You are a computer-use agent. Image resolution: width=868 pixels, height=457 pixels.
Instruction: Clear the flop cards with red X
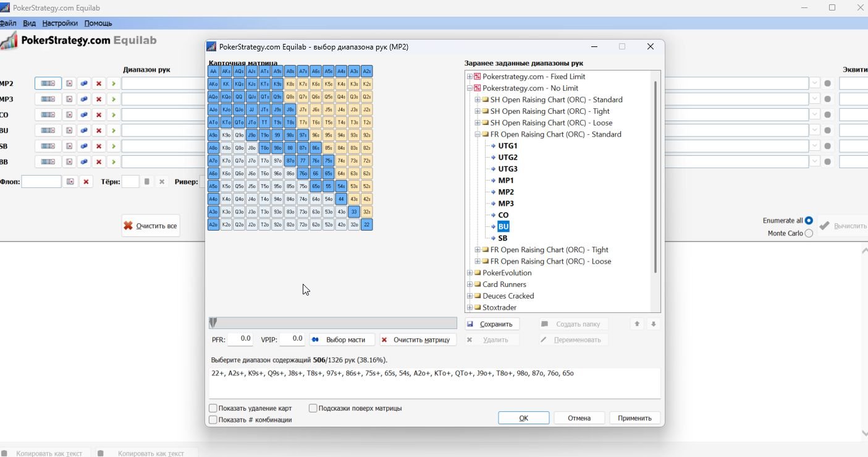[x=86, y=182]
